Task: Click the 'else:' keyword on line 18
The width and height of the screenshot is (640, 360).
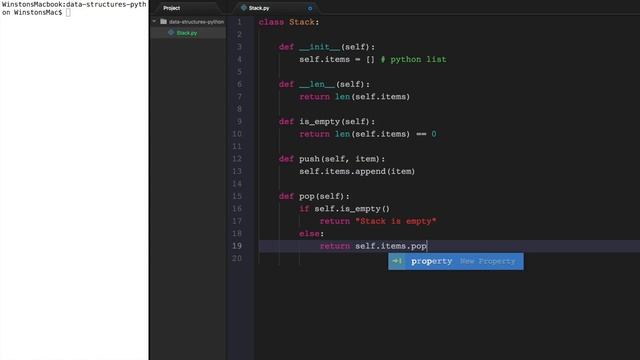Action: tap(311, 234)
